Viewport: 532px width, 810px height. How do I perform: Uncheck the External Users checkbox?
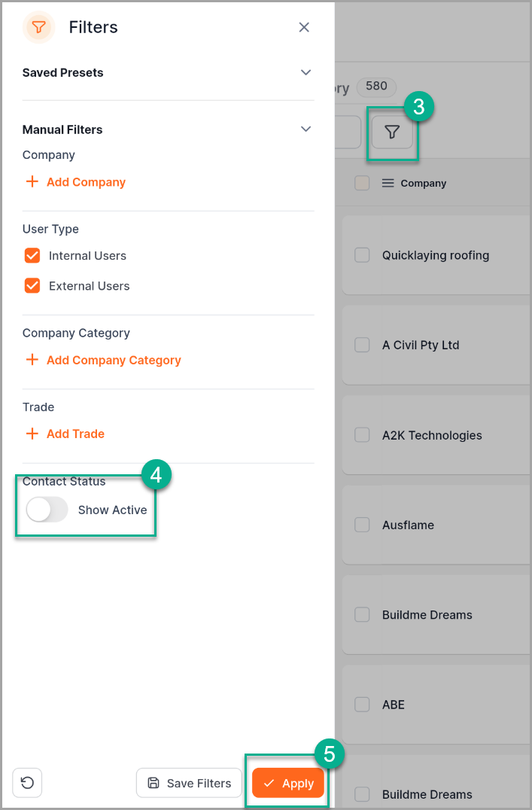pyautogui.click(x=32, y=285)
